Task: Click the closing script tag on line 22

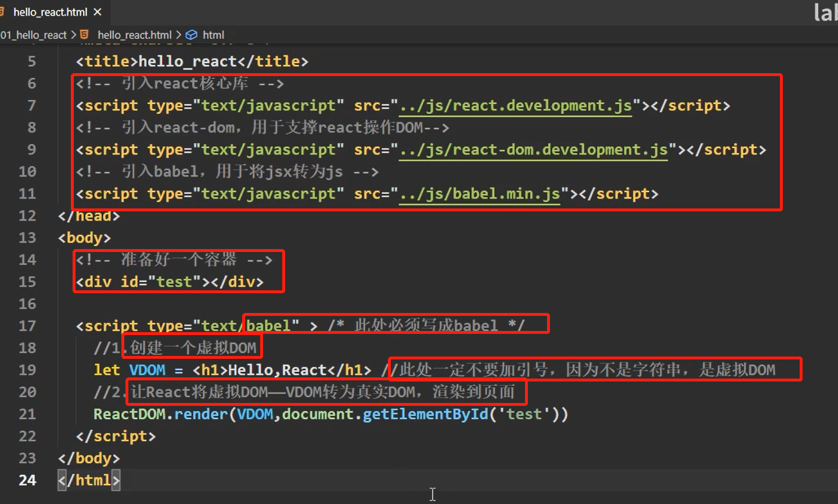Action: coord(116,437)
